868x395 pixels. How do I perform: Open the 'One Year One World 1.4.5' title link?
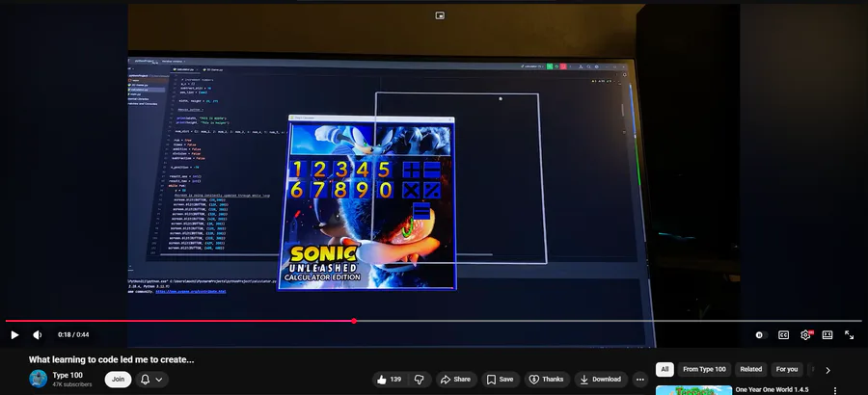point(772,389)
